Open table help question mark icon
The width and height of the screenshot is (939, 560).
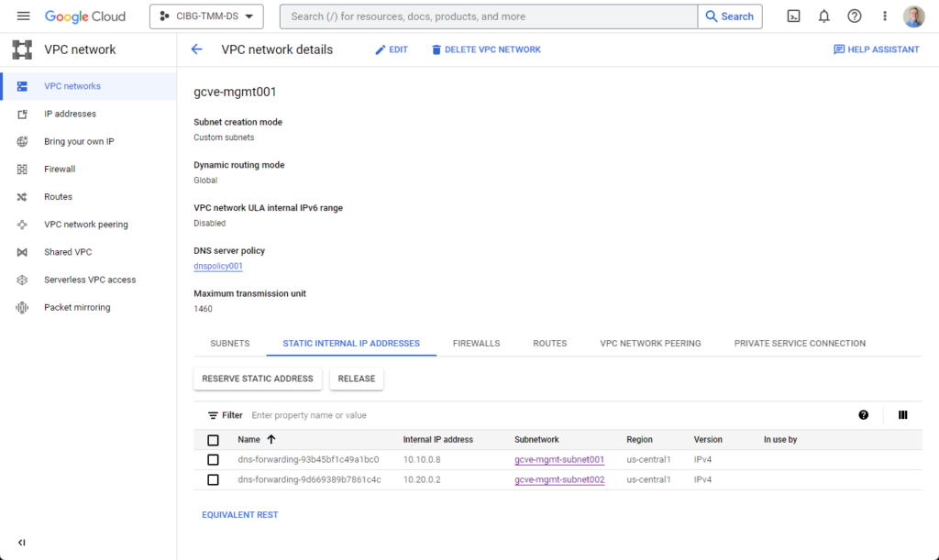(x=863, y=415)
